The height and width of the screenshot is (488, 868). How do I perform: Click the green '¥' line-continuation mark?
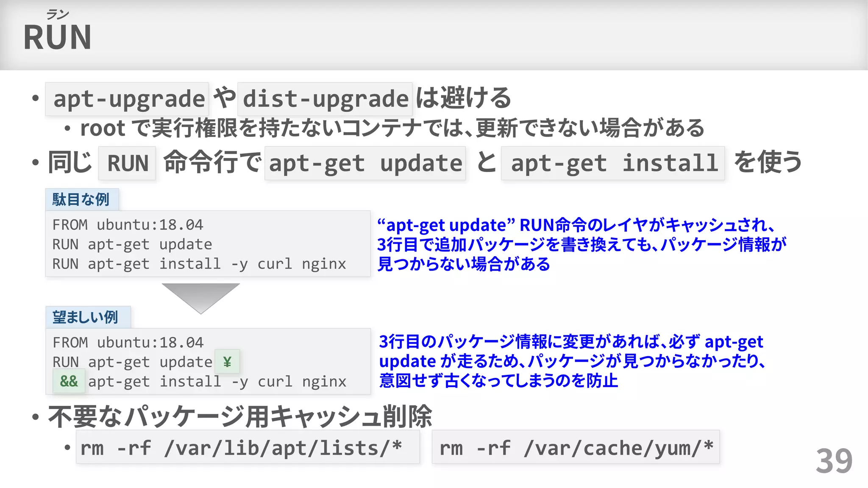pos(227,362)
